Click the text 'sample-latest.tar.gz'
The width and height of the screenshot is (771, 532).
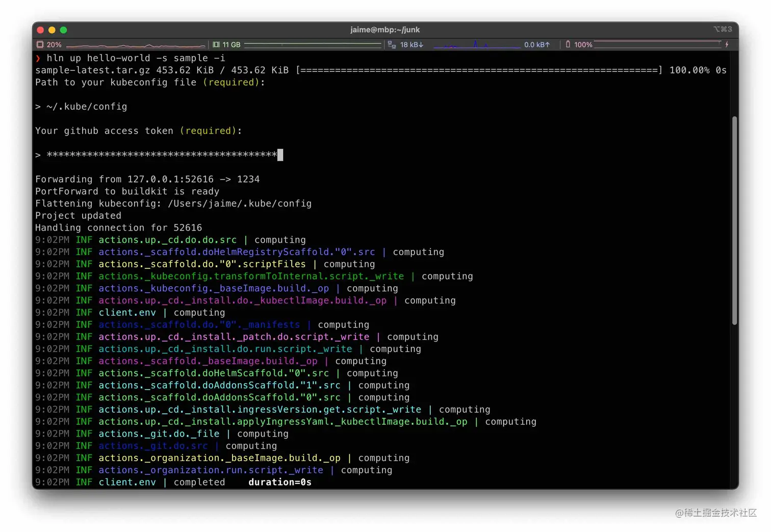93,70
